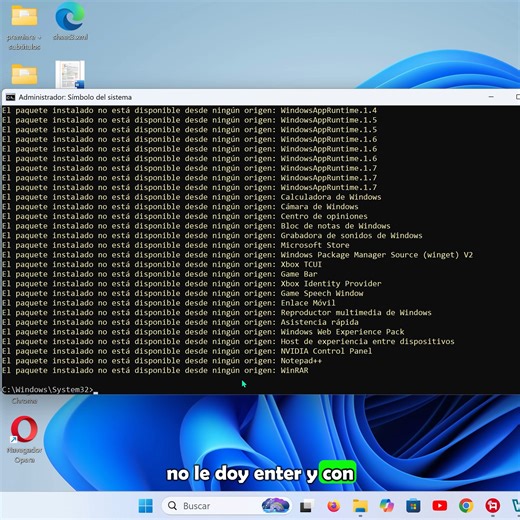Click the line ending with Notepad++
The height and width of the screenshot is (520, 520).
click(162, 361)
